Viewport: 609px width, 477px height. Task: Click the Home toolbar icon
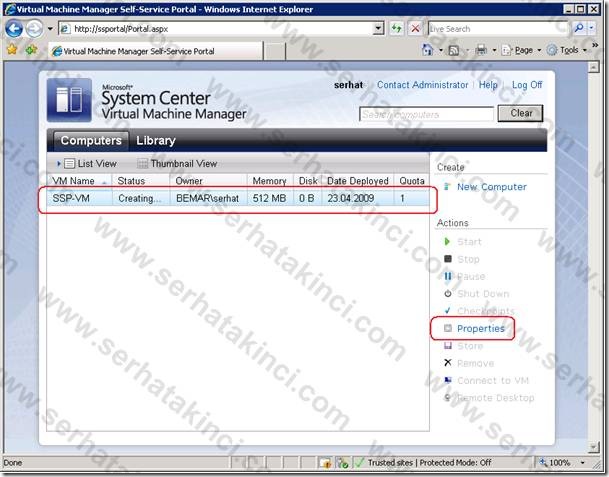(x=427, y=50)
